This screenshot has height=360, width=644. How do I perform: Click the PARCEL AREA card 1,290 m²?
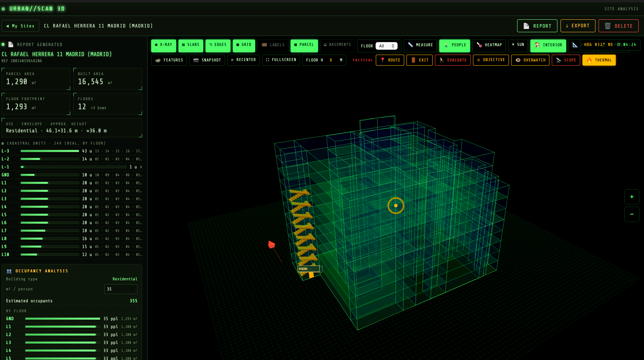coord(36,79)
